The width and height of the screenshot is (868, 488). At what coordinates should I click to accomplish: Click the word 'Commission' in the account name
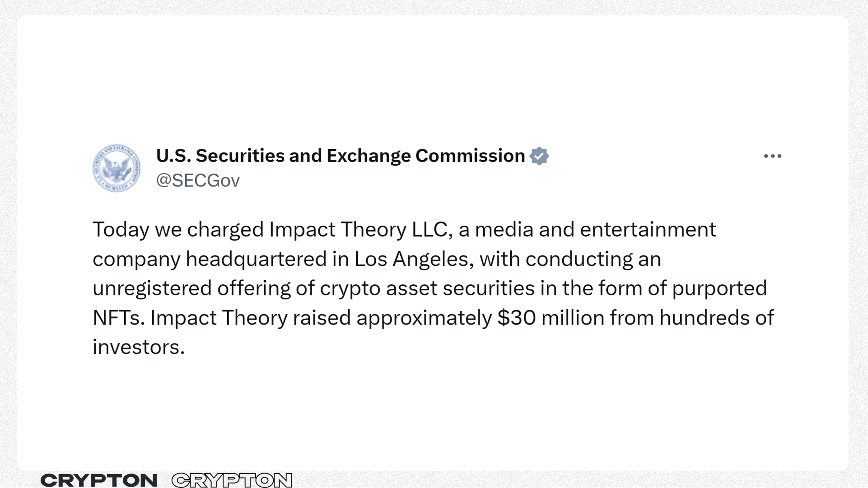[470, 156]
